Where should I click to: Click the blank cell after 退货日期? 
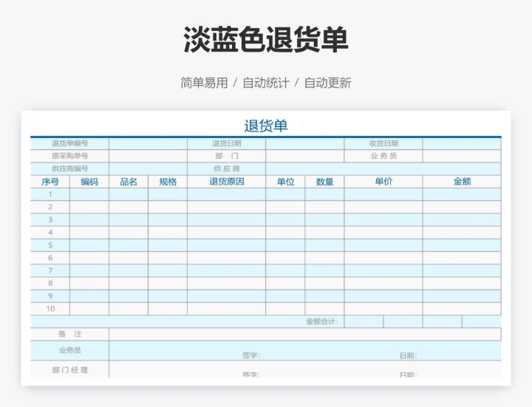pyautogui.click(x=304, y=144)
